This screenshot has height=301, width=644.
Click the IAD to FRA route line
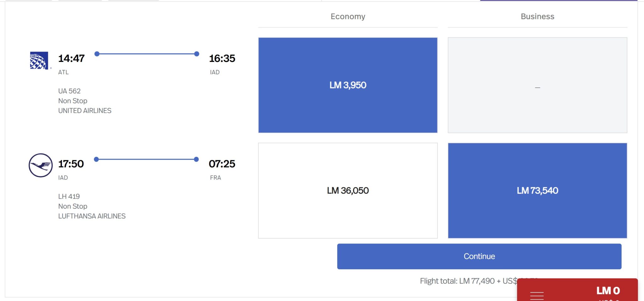point(146,159)
